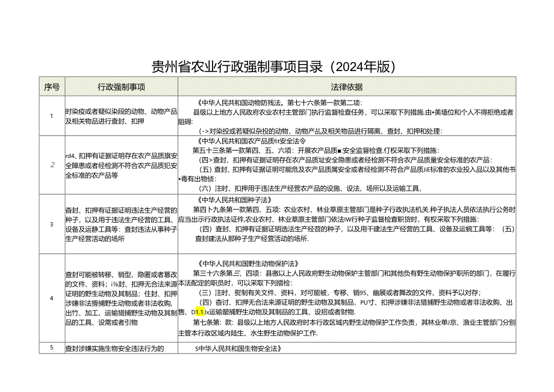Select the row number 5 cell

pyautogui.click(x=52, y=347)
